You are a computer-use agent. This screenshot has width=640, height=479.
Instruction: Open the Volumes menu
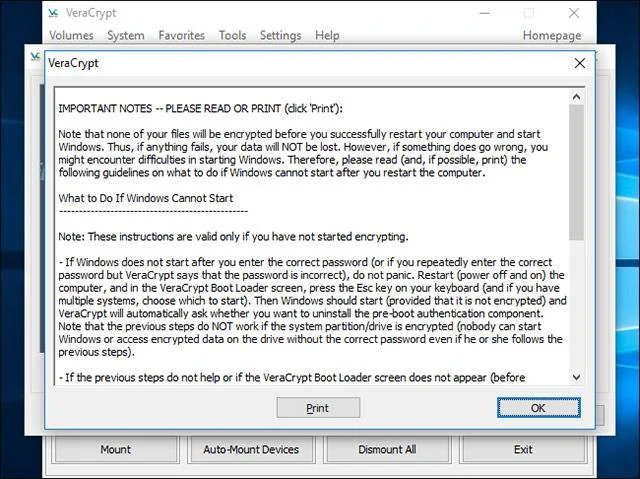[71, 35]
